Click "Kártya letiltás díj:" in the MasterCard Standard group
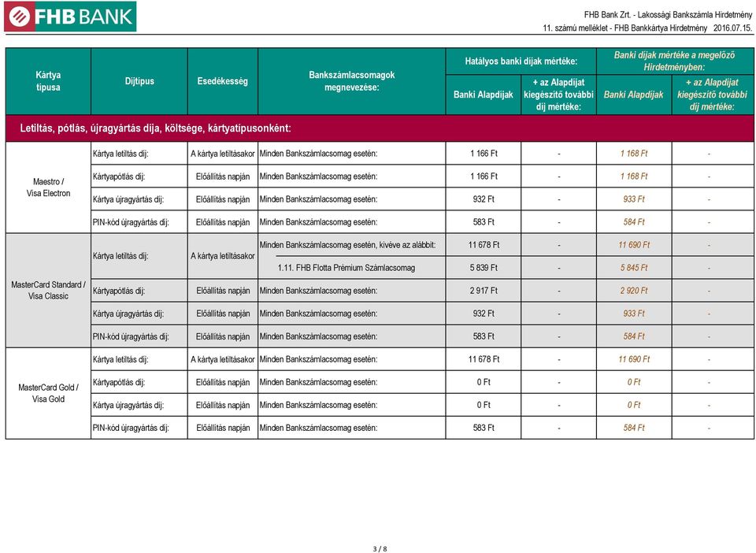The image size is (756, 553). pyautogui.click(x=120, y=256)
